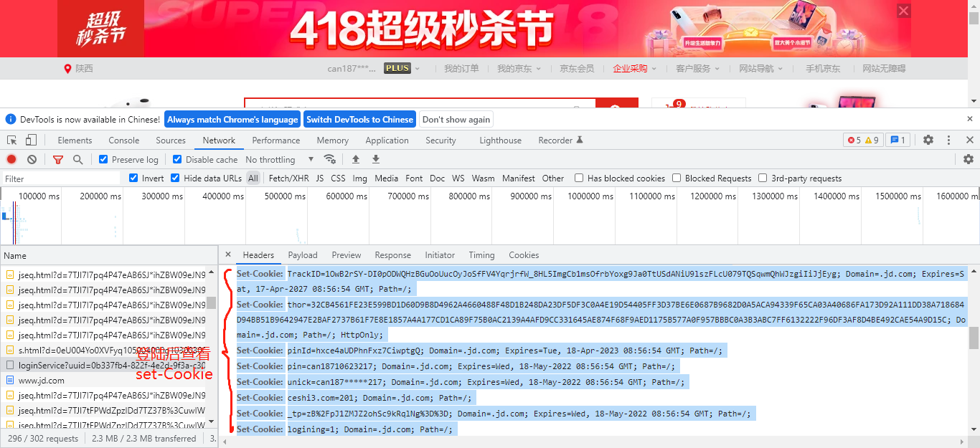Open DevTools settings gear icon

pyautogui.click(x=928, y=140)
